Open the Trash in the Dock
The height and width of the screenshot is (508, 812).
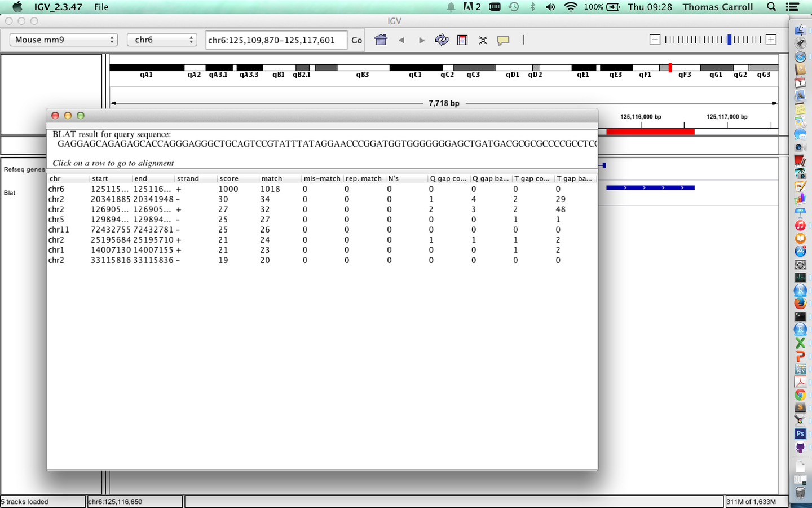(800, 492)
